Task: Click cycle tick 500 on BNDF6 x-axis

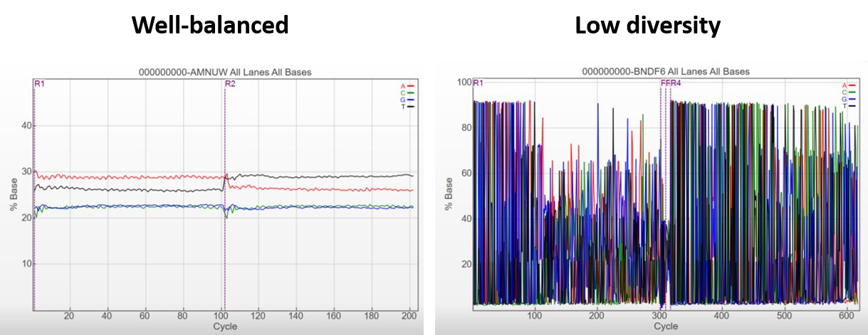Action: click(x=784, y=316)
